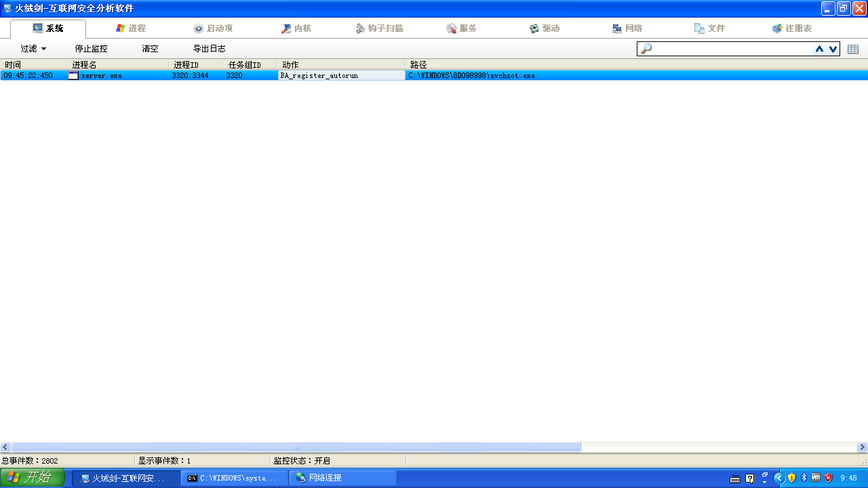Screen dimensions: 868x488
Task: Click the VMware Tools tray icon
Action: tap(816, 479)
